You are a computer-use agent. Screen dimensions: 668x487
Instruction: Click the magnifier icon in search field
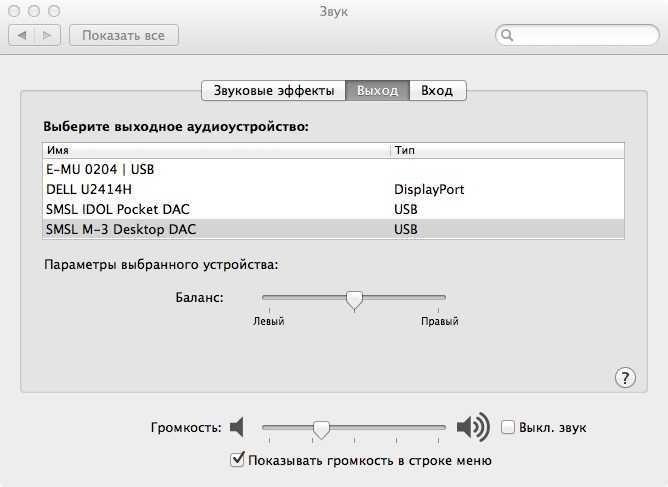(x=507, y=35)
